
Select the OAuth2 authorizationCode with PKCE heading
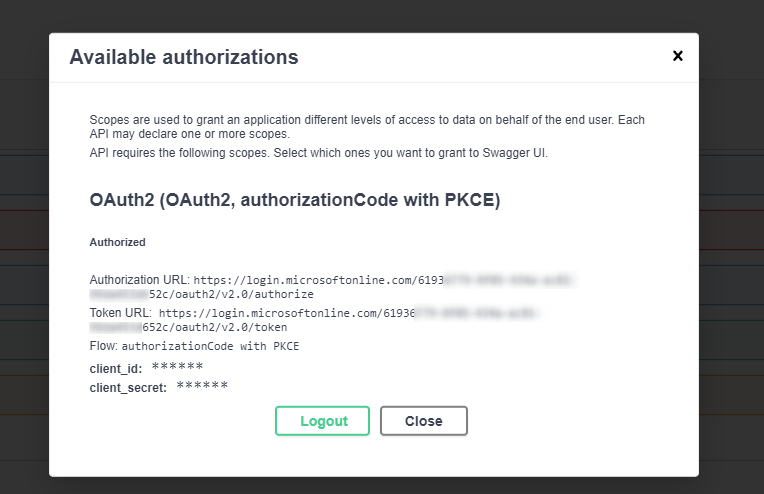[294, 200]
